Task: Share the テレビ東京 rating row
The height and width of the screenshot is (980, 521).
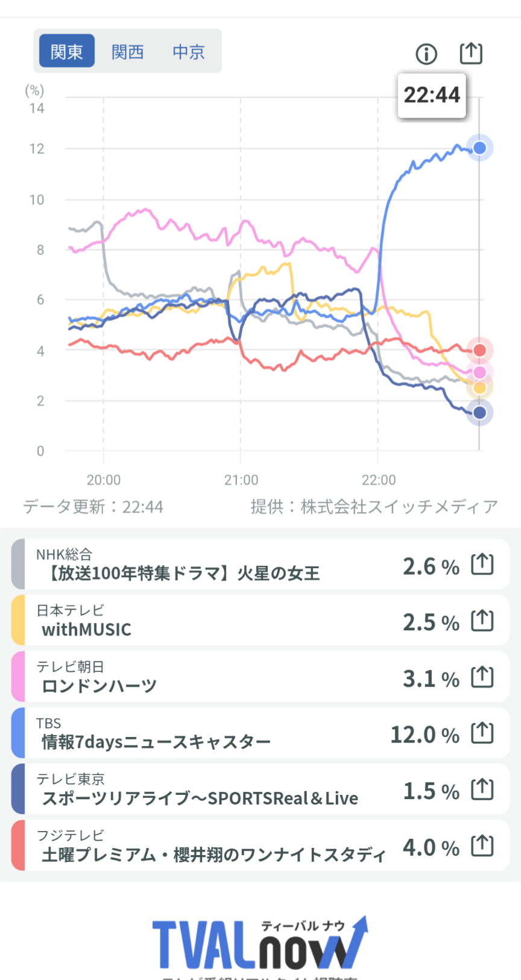Action: 482,789
